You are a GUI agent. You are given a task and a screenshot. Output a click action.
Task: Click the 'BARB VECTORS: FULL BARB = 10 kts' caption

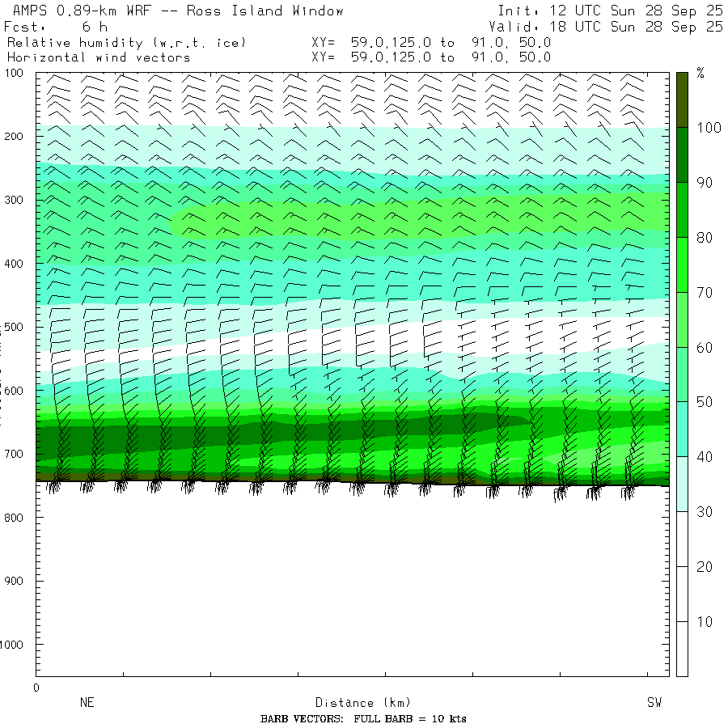coord(363,719)
